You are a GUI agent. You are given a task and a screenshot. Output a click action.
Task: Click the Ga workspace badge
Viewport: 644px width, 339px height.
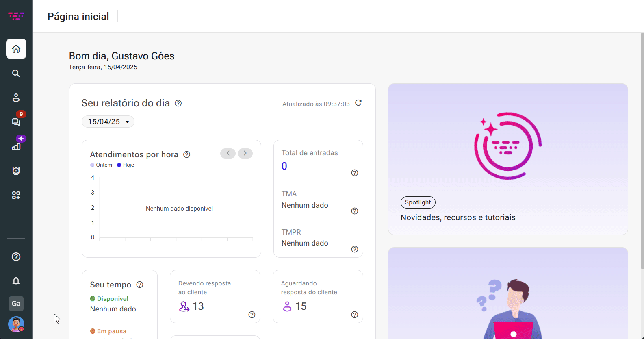point(16,304)
